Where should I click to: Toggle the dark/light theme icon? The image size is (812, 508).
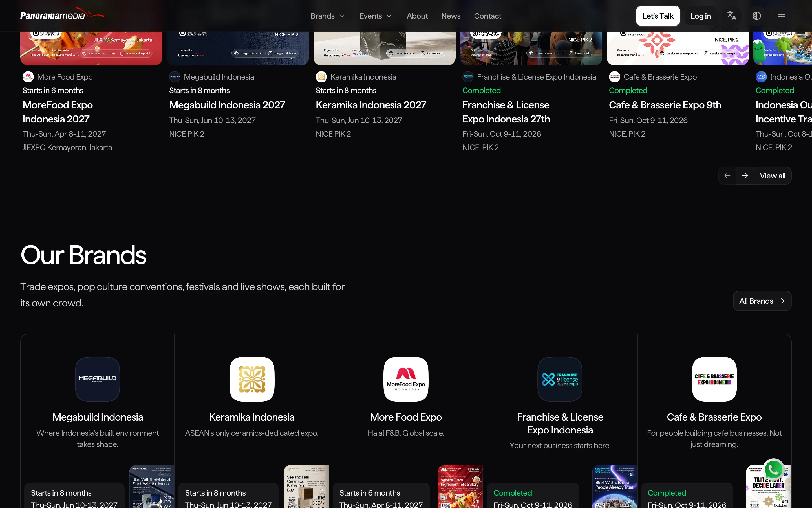point(756,16)
